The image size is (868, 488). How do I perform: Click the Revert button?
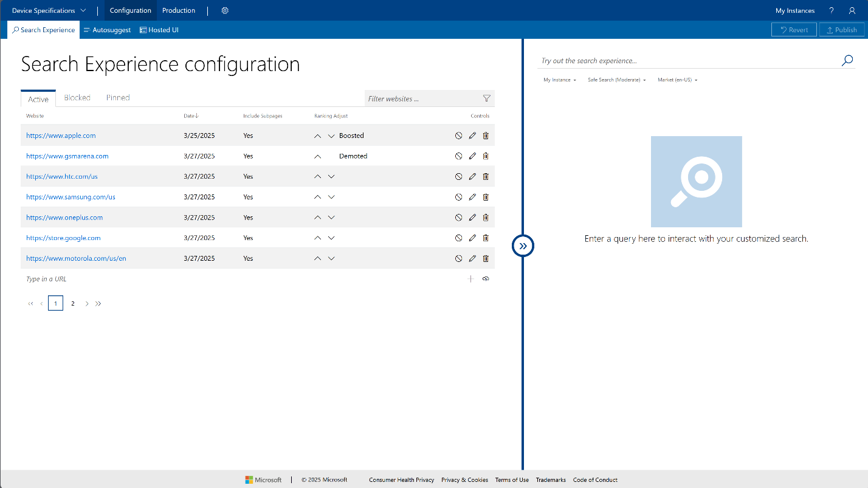[794, 30]
